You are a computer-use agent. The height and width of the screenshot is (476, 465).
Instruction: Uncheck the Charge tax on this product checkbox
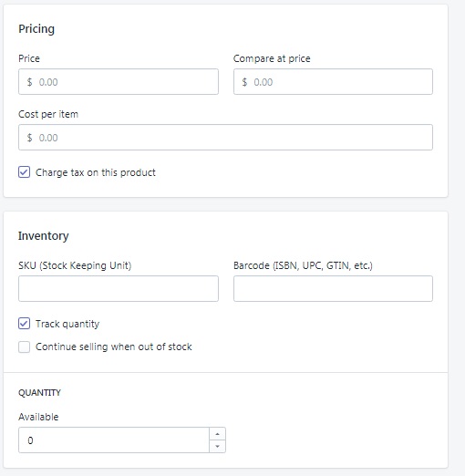point(24,172)
